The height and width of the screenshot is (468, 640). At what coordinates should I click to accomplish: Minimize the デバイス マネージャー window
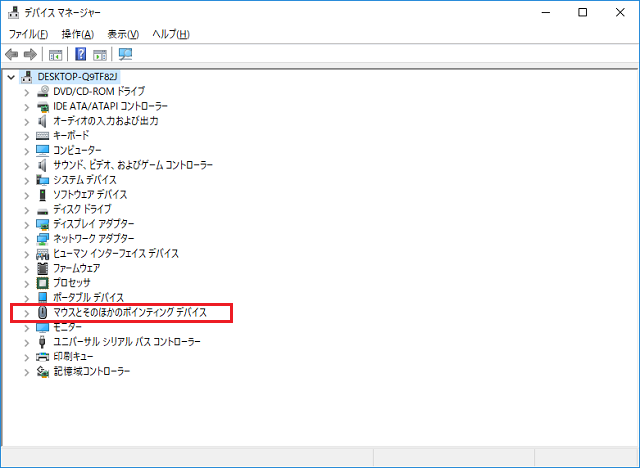pyautogui.click(x=546, y=13)
